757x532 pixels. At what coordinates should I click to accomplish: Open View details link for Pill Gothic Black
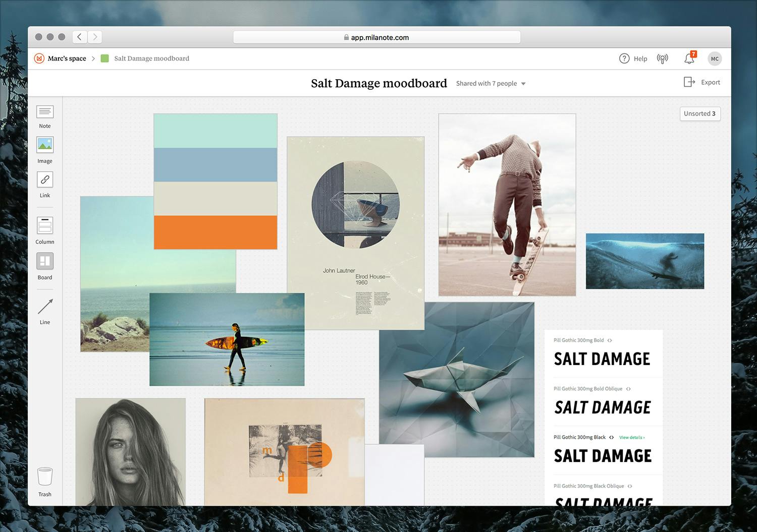(632, 437)
